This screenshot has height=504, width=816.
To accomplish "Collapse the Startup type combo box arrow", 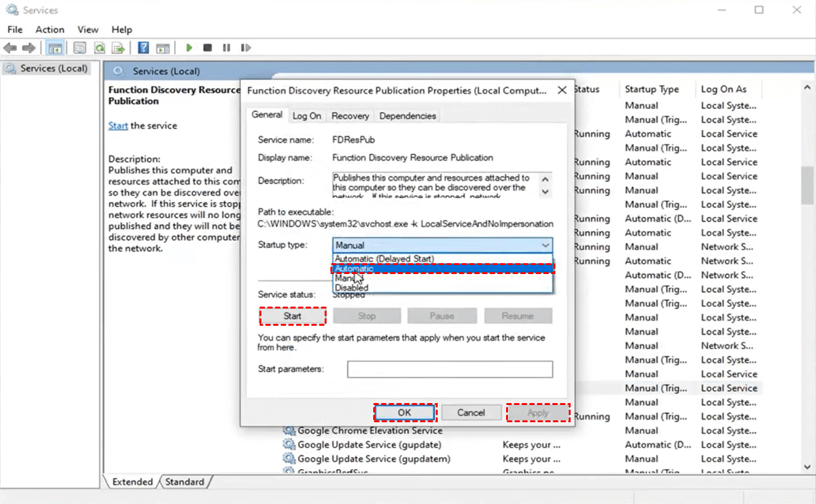I will (x=545, y=245).
